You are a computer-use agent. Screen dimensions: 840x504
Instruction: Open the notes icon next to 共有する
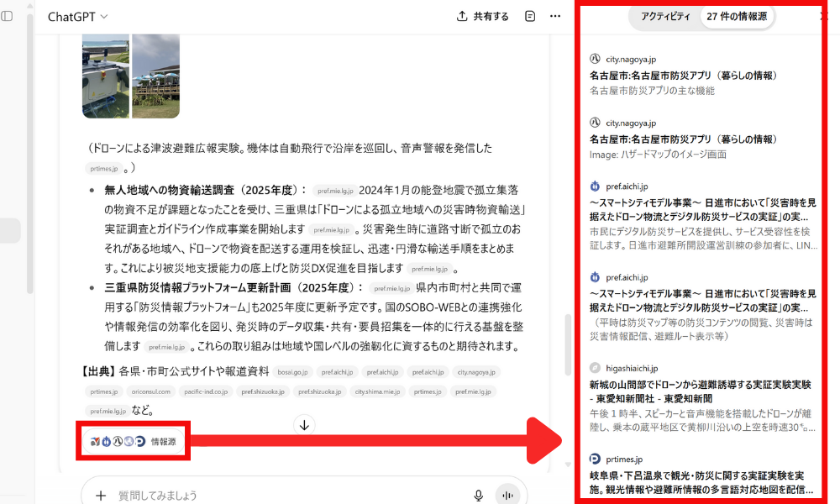point(530,16)
